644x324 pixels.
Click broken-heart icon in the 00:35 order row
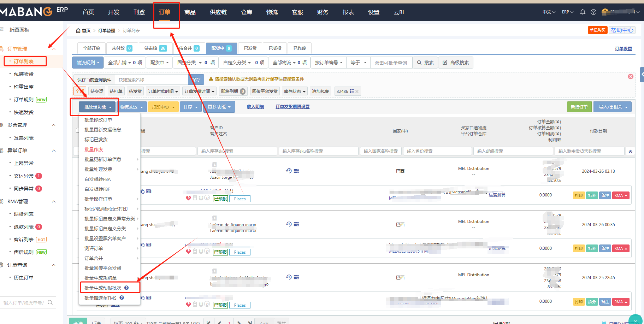tap(188, 251)
